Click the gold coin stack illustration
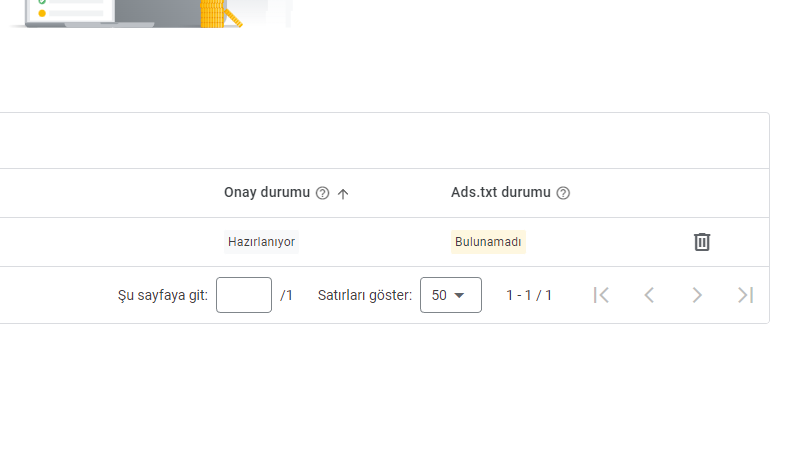Viewport: 786px width, 454px height. coord(212,14)
